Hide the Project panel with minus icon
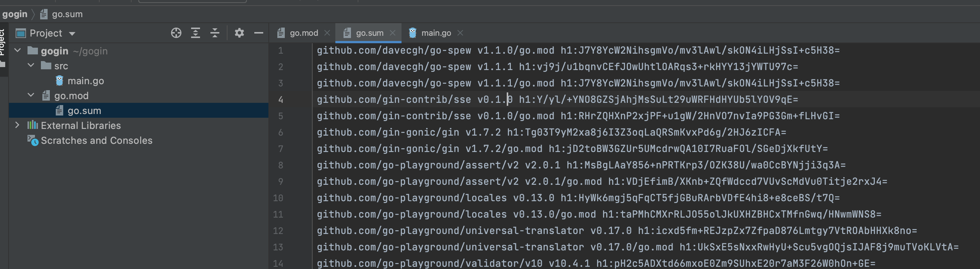This screenshot has height=269, width=980. [258, 33]
